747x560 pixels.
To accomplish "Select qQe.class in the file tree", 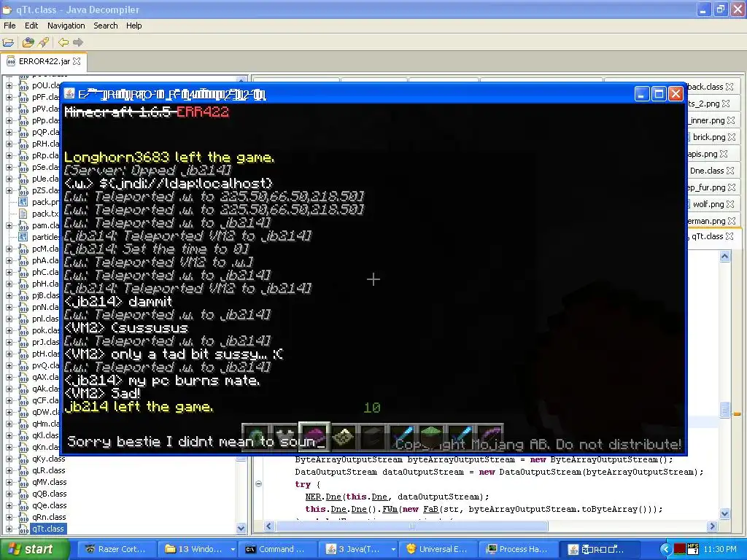I will click(49, 505).
